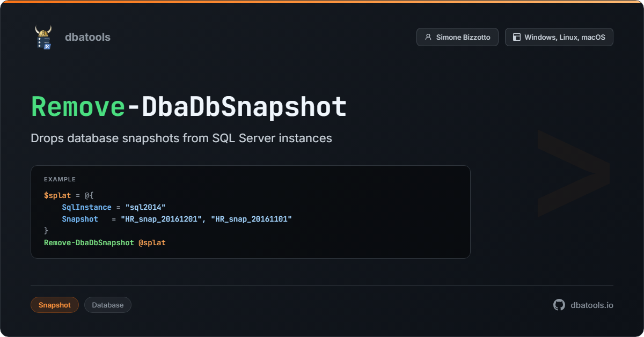Image resolution: width=644 pixels, height=337 pixels.
Task: Click the $splat variable in the code
Action: coord(57,195)
